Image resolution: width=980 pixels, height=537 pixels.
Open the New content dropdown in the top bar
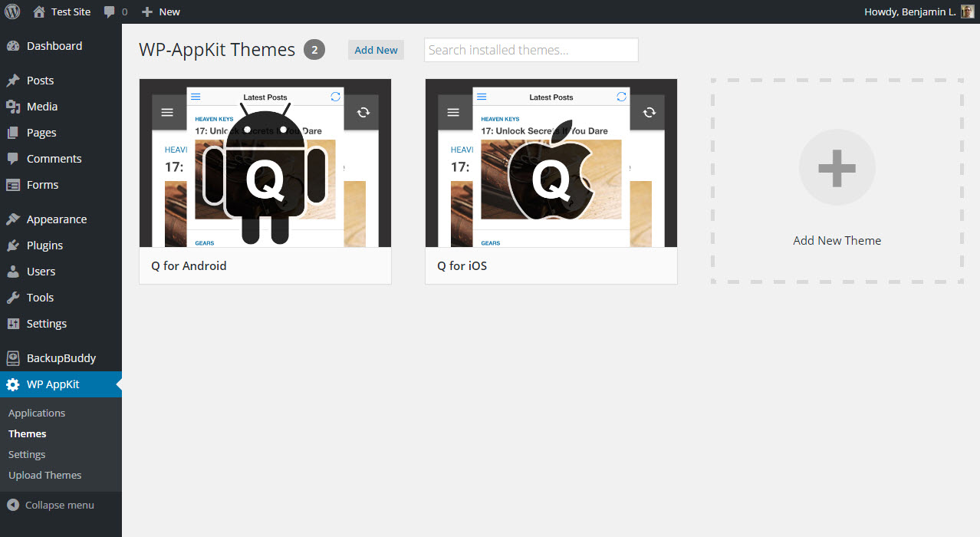(x=161, y=12)
